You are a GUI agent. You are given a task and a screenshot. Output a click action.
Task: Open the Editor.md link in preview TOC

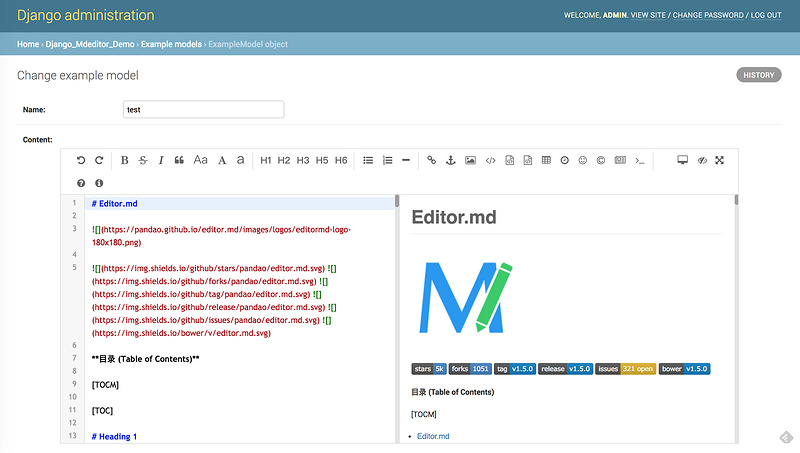coord(433,436)
